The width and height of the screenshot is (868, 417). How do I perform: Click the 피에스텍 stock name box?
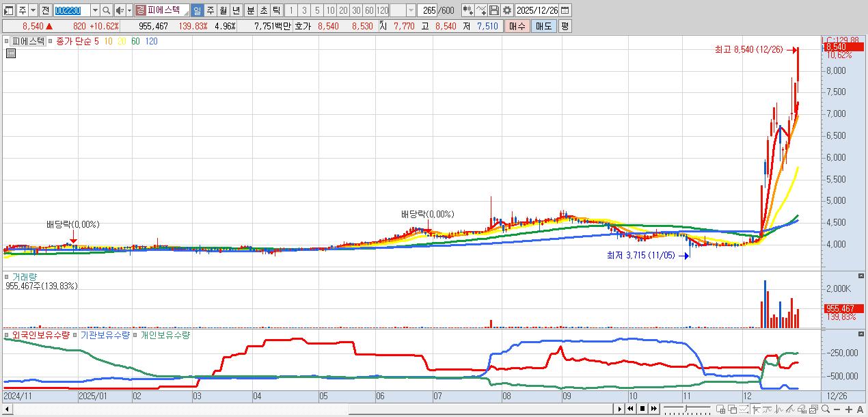[x=168, y=10]
